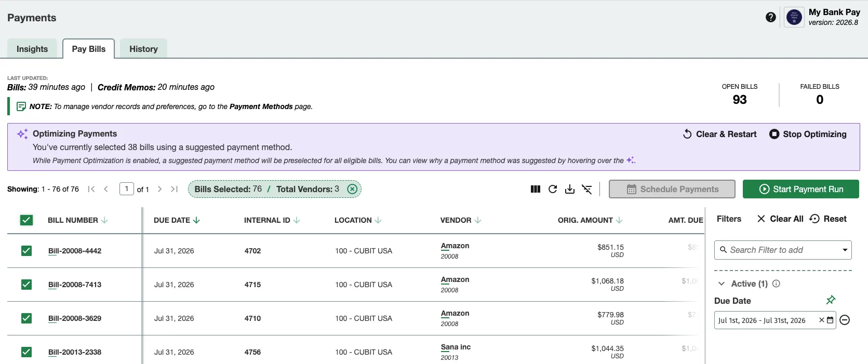Open the help question mark icon

[771, 17]
